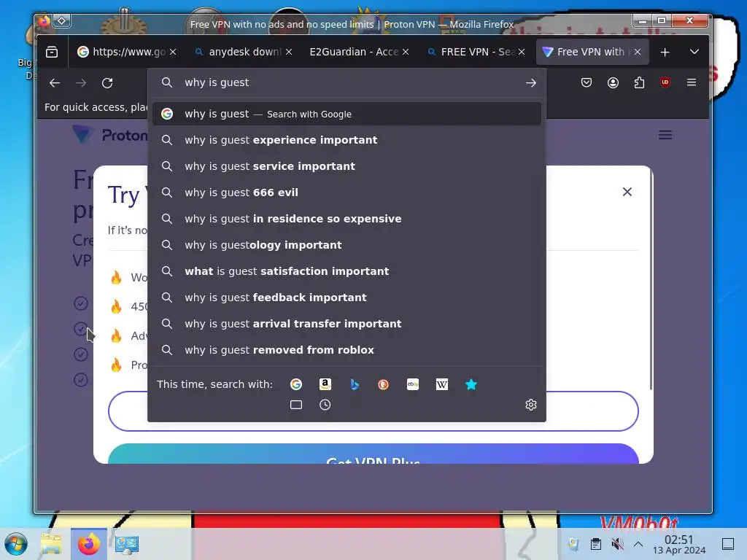
Task: Click the Get VPN Plus button
Action: coord(373,454)
